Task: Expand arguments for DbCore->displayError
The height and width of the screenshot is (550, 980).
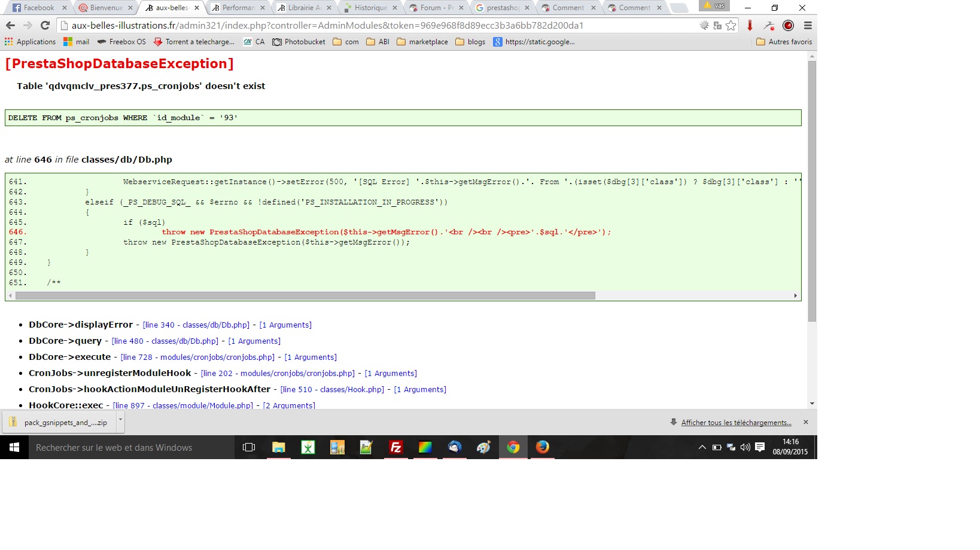Action: tap(285, 325)
